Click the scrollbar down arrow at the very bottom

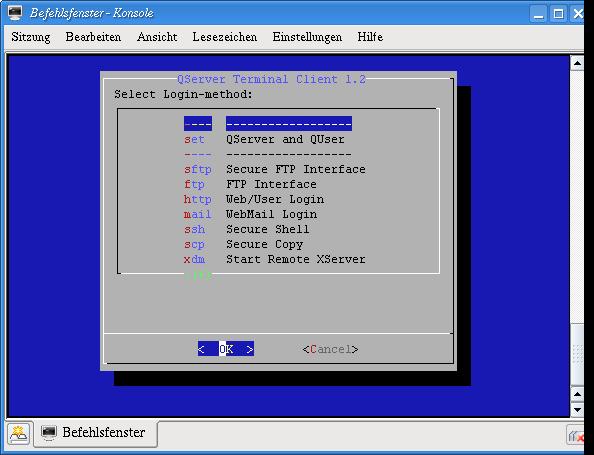(577, 410)
